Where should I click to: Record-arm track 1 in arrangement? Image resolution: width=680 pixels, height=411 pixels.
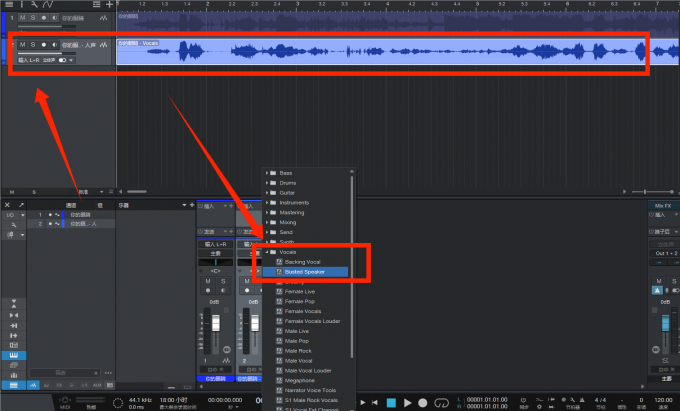(x=44, y=18)
